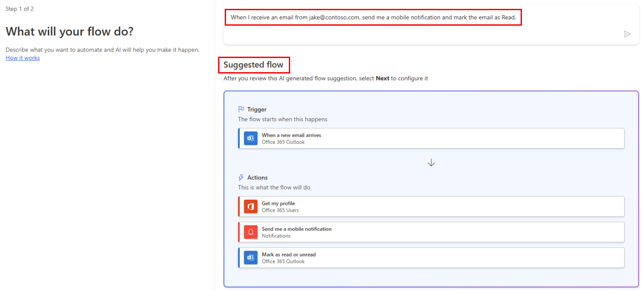
Task: Click the Suggested flow heading
Action: point(254,65)
